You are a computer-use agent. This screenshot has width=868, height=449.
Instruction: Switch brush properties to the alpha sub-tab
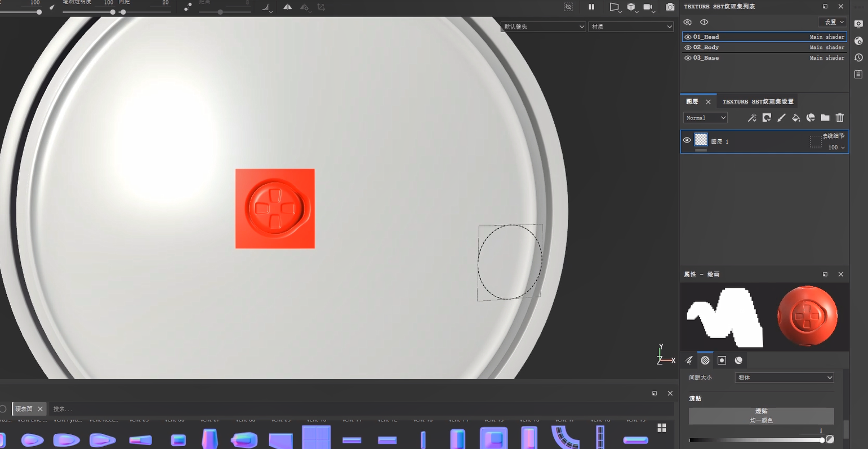(x=705, y=360)
